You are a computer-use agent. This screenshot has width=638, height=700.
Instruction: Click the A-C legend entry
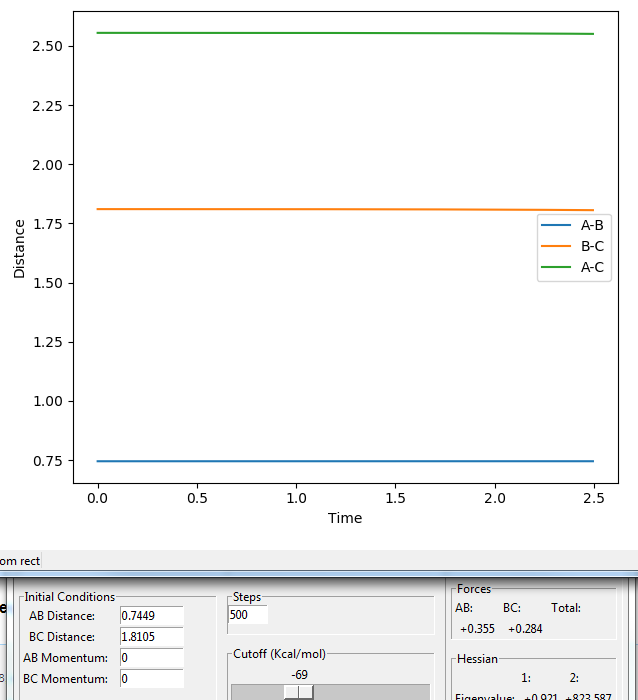[572, 267]
